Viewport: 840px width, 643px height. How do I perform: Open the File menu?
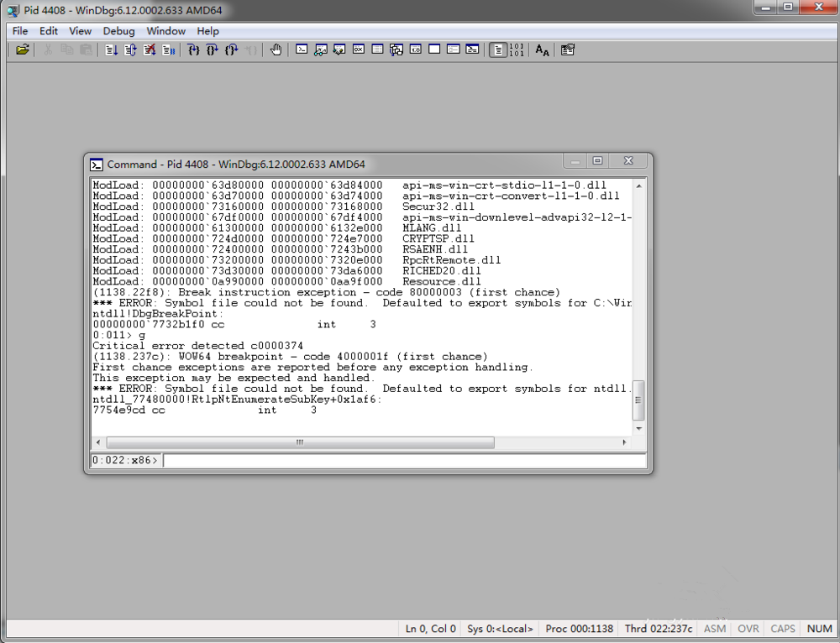click(x=20, y=31)
